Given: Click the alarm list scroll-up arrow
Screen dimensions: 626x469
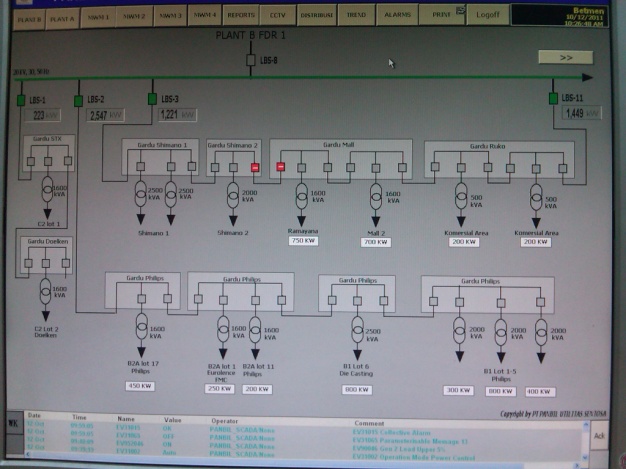Looking at the screenshot, I should (x=585, y=425).
